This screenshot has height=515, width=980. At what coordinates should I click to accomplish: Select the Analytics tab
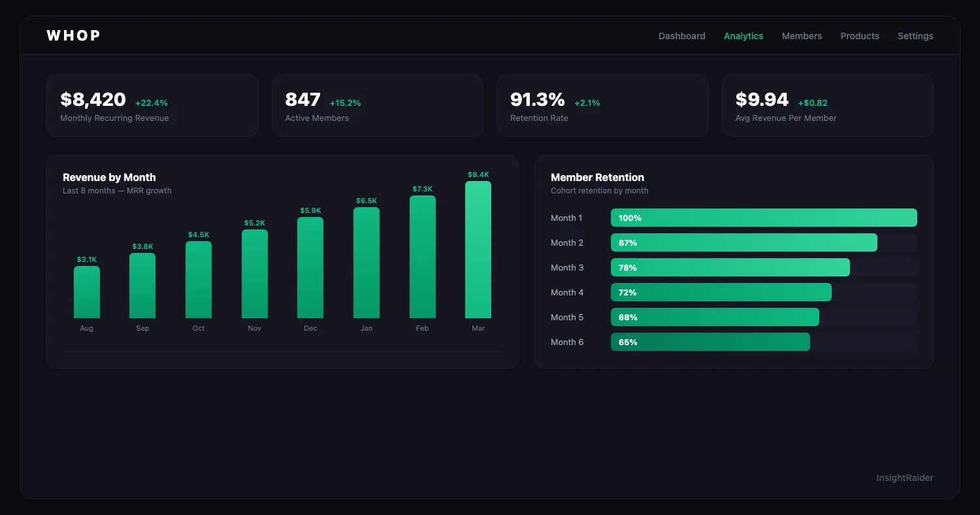click(743, 36)
